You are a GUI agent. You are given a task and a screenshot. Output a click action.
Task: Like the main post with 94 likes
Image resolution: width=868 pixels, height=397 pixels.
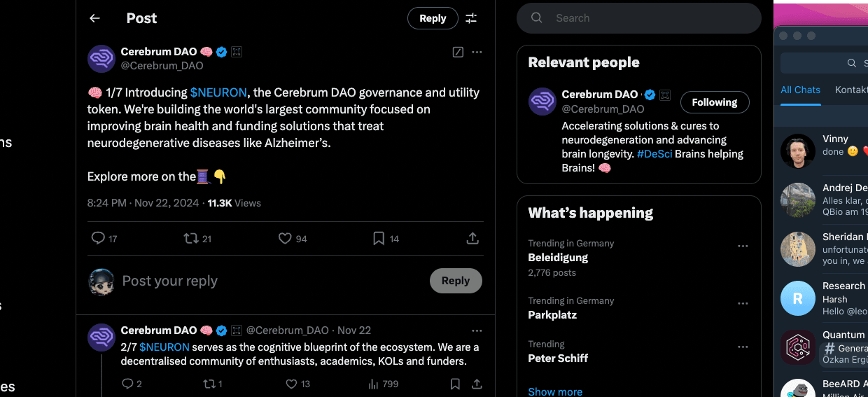point(285,239)
